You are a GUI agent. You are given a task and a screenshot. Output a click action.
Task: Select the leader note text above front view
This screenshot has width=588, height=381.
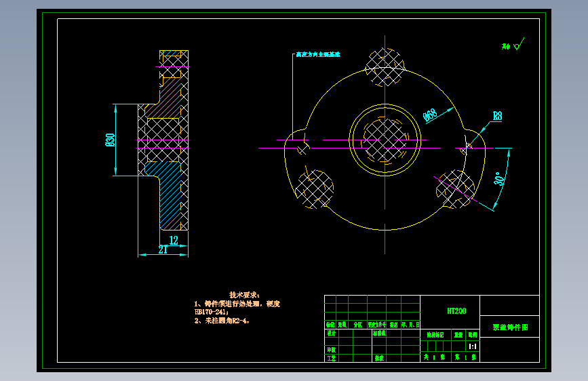point(317,54)
